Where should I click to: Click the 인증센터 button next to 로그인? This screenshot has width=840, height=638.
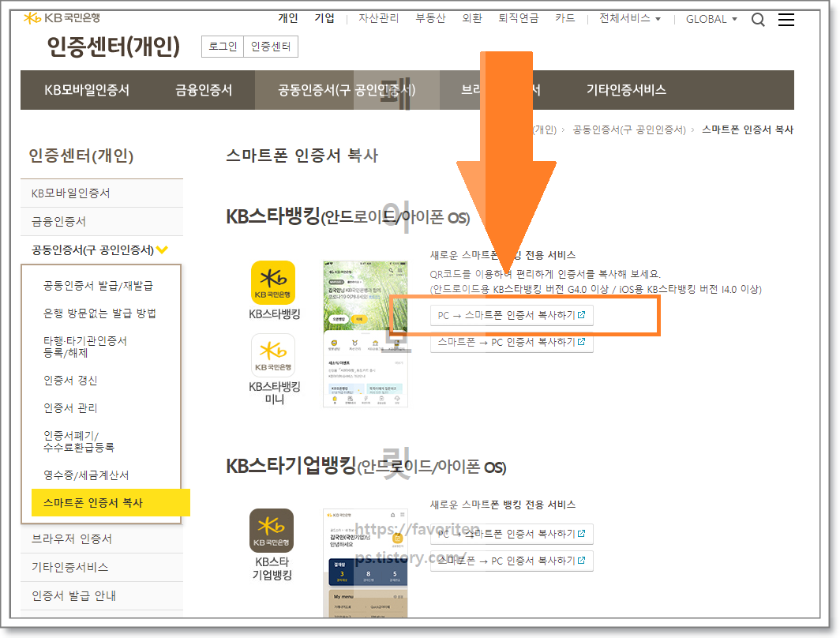coord(271,47)
